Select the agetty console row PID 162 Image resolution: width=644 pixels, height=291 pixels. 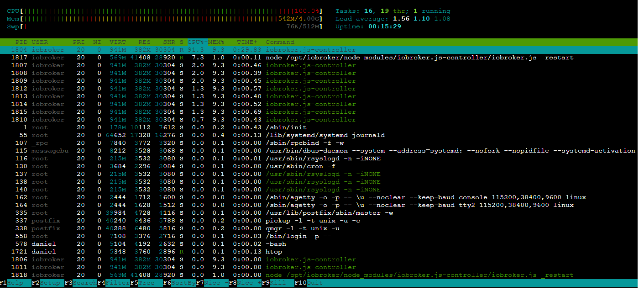319,197
